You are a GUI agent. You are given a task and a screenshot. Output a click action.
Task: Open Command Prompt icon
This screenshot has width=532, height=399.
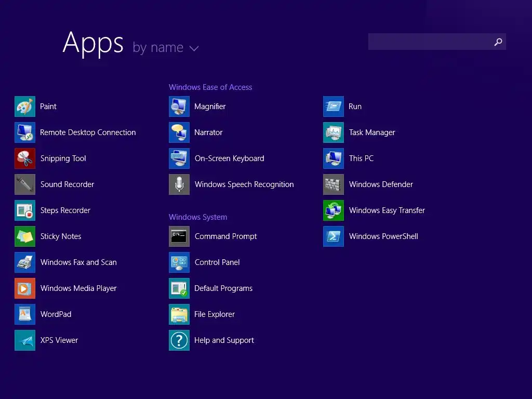(x=179, y=236)
